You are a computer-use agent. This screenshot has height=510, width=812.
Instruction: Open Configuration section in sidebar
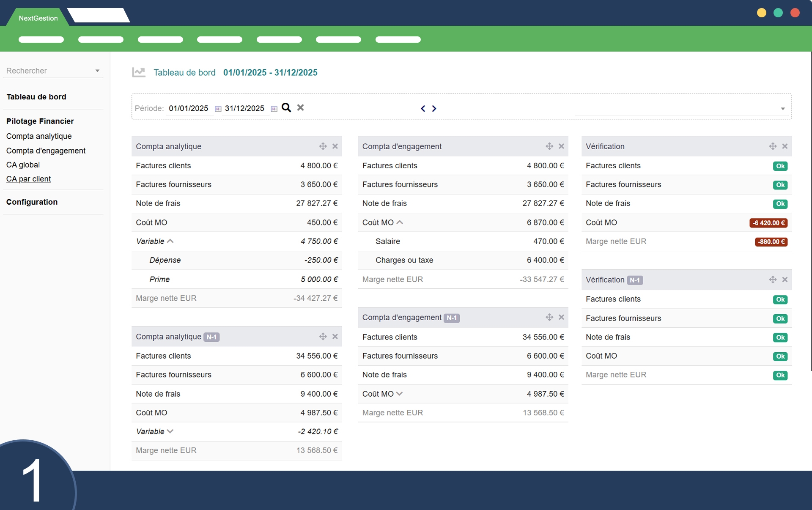pyautogui.click(x=32, y=202)
